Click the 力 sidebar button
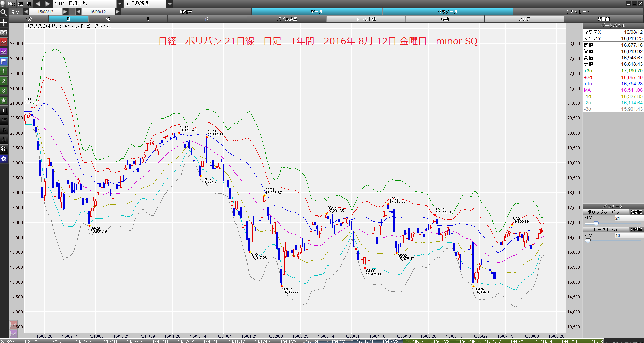This screenshot has height=343, width=644. click(x=4, y=139)
